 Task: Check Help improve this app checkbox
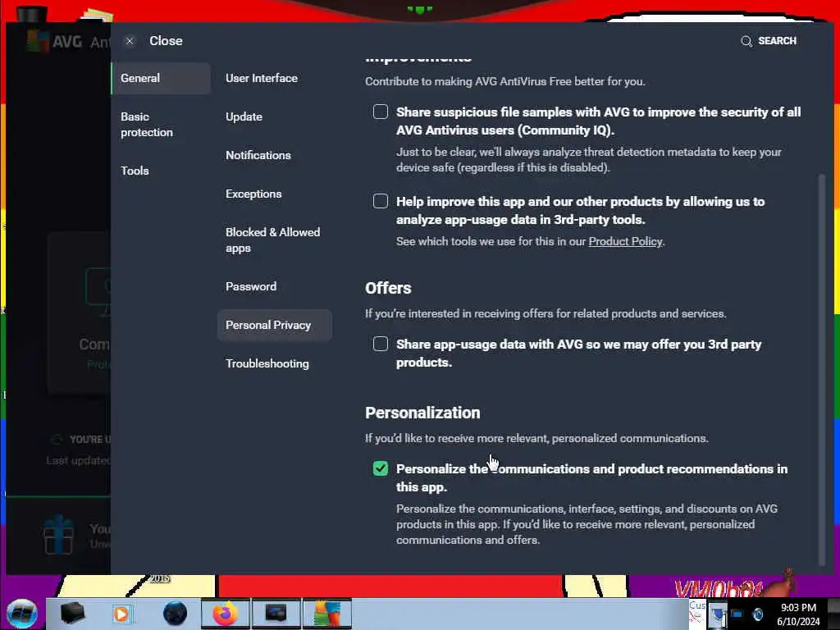click(x=381, y=201)
